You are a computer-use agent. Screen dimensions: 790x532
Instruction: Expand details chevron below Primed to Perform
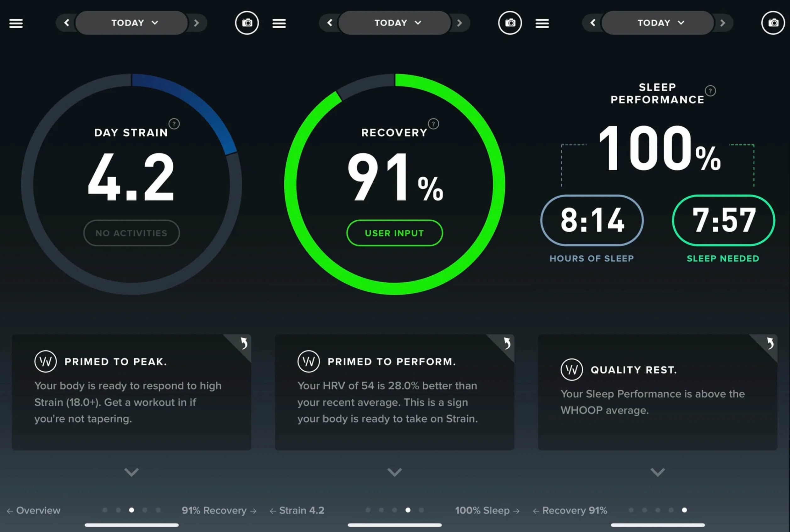tap(394, 472)
